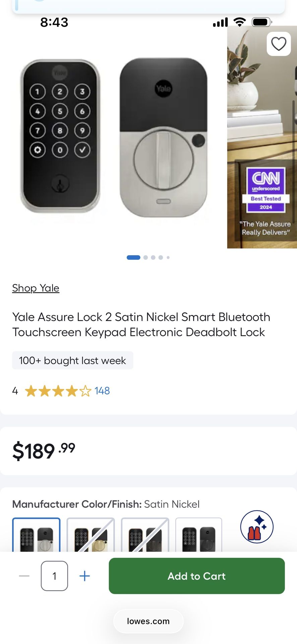Viewport: 297px width, 644px height.
Task: Jump to the second carousel dot
Action: pyautogui.click(x=145, y=258)
